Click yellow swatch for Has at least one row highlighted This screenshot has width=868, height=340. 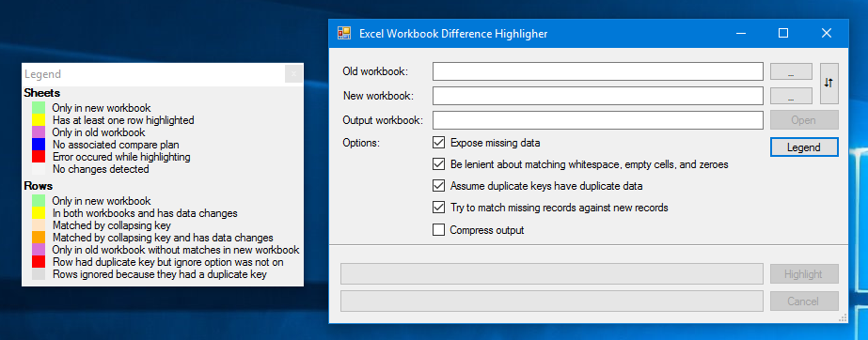point(39,119)
